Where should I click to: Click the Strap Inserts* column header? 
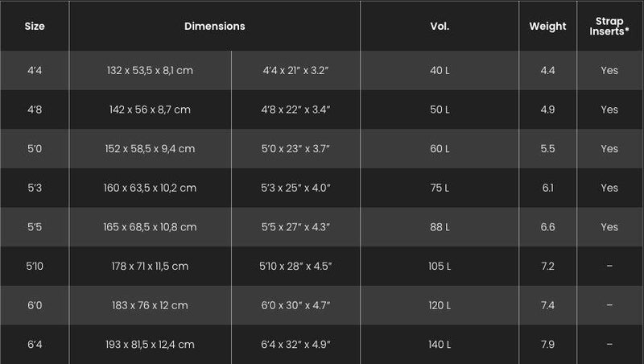609,26
